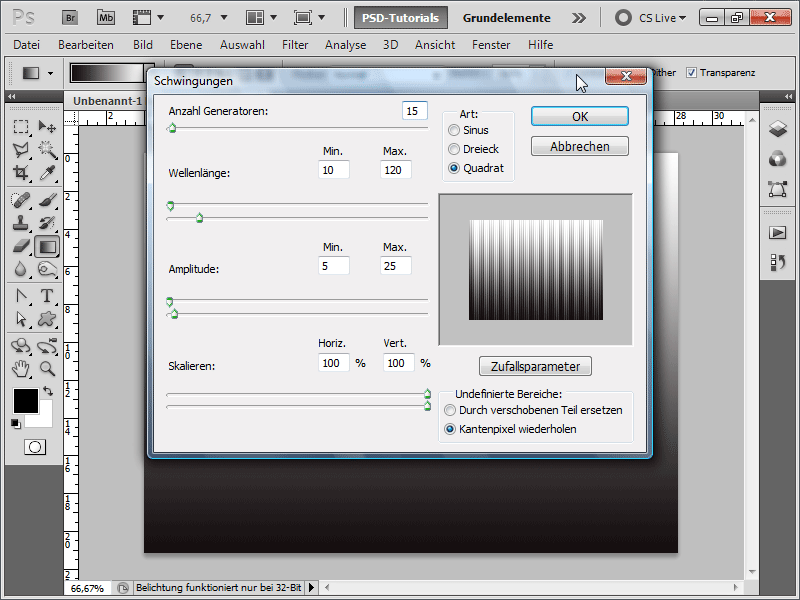
Task: Select Durch verschobenen Teil ersetzen option
Action: 449,410
